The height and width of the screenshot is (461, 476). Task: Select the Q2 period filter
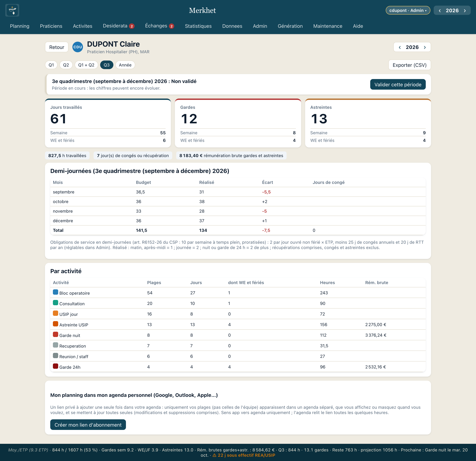tap(66, 65)
